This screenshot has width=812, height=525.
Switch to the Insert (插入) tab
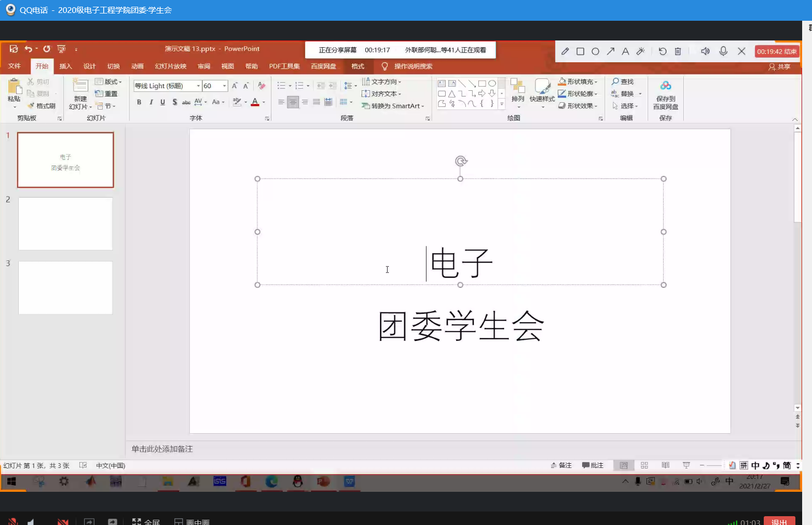[x=65, y=66]
